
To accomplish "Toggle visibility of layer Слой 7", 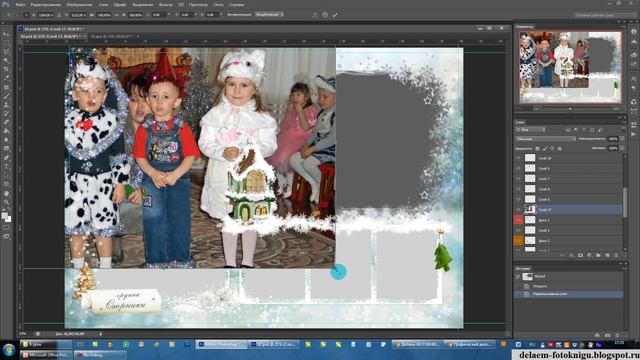I will point(518,178).
